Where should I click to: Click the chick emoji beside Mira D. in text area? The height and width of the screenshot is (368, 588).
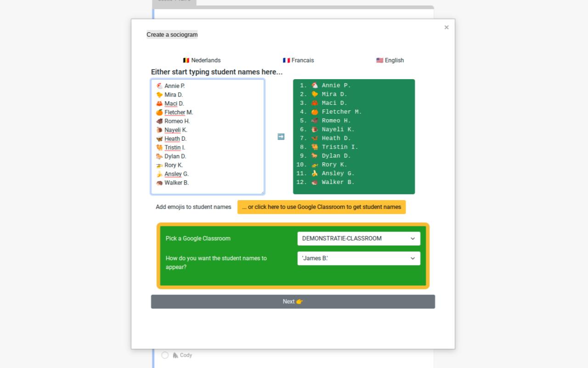tap(159, 95)
